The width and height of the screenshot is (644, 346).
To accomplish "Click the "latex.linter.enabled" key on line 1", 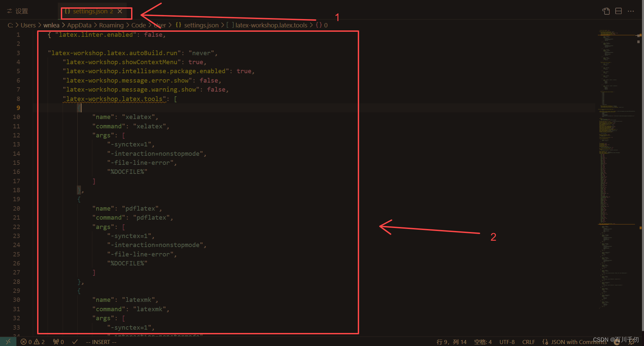I will (x=96, y=35).
